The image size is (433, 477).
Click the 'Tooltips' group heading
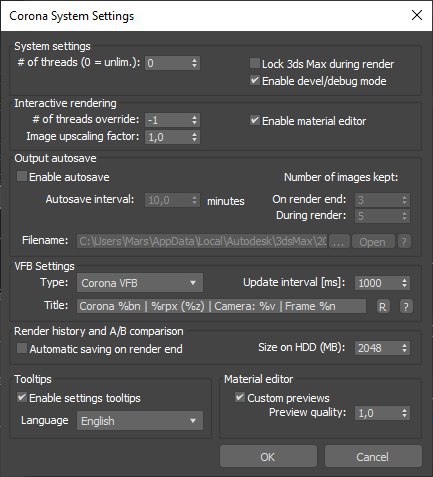coord(33,379)
